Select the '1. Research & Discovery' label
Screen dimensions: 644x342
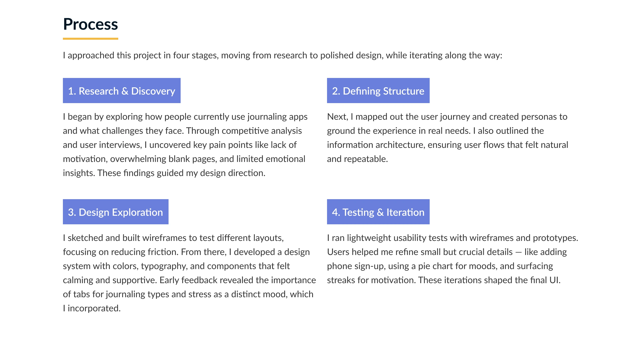[122, 91]
